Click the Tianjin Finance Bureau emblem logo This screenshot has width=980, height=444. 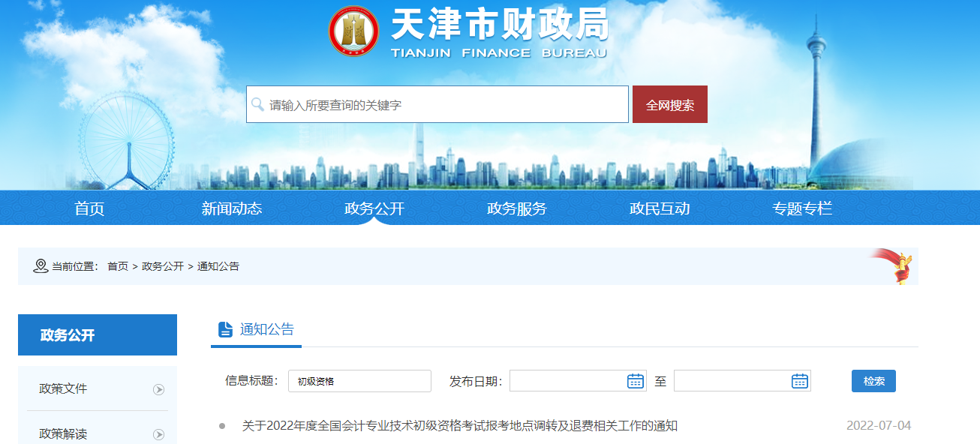(354, 31)
